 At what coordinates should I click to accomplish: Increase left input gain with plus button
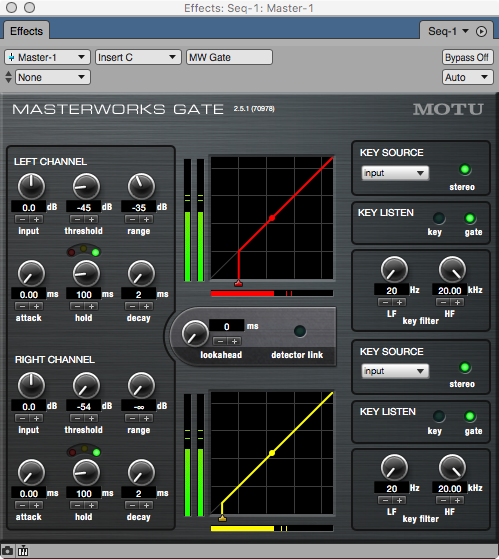tap(36, 219)
